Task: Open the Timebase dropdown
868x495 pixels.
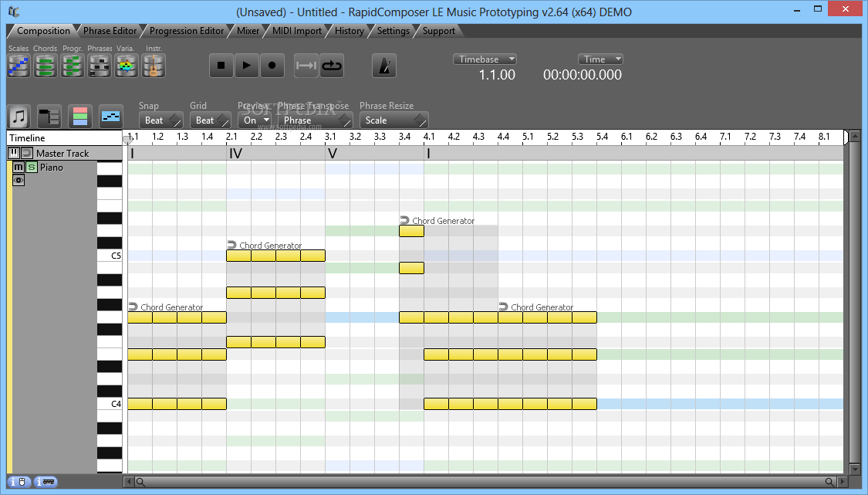Action: coord(485,59)
